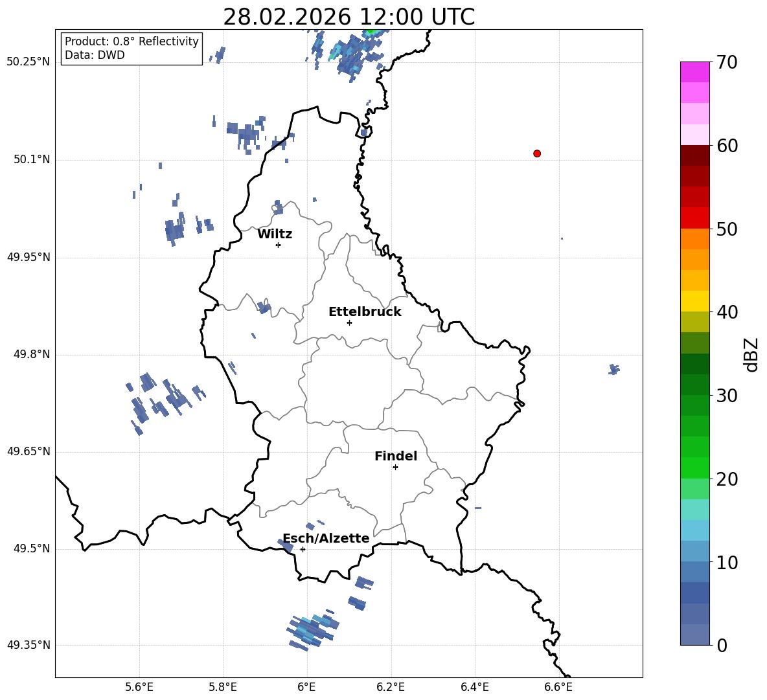Click the 49.65°N latitude label
Image resolution: width=767 pixels, height=700 pixels.
[x=28, y=451]
